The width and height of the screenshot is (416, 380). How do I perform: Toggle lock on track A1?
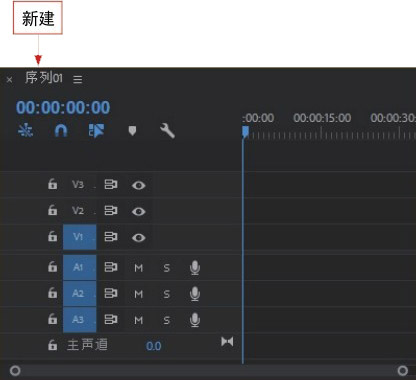(52, 267)
